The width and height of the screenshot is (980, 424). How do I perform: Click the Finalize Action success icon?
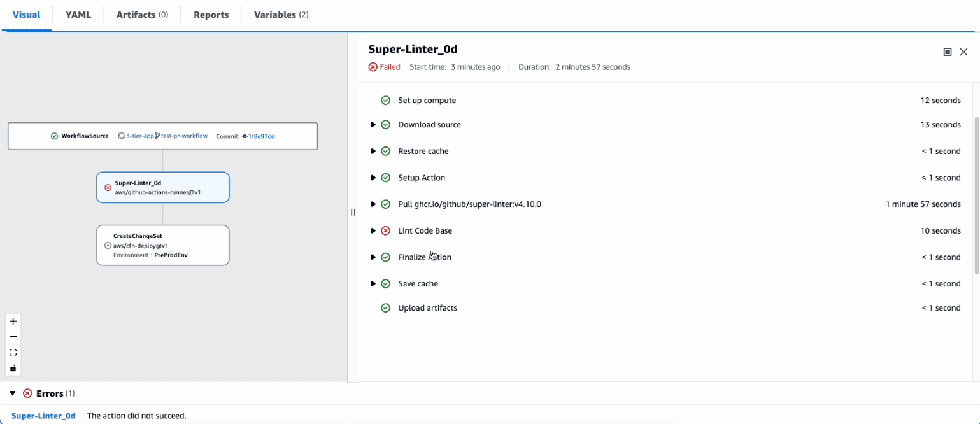point(385,257)
